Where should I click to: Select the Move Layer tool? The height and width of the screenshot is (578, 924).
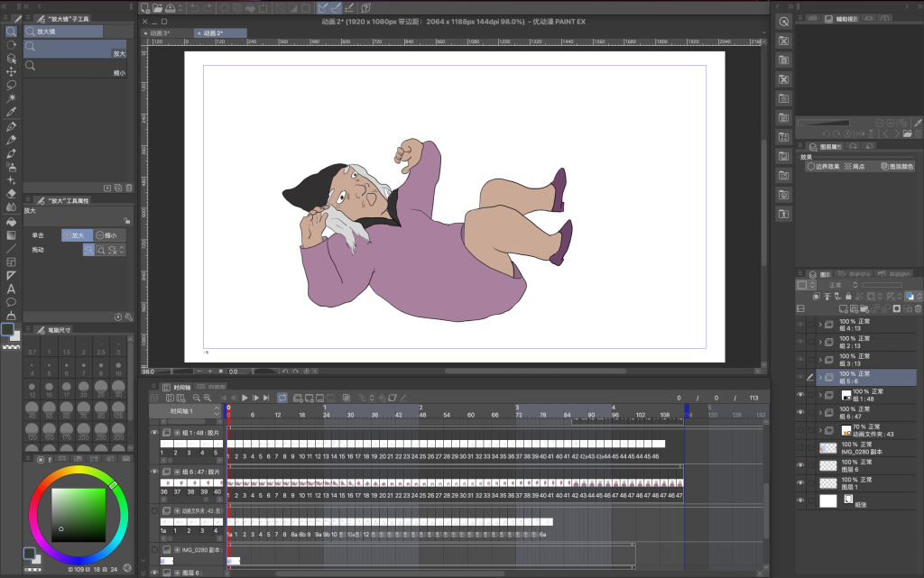point(11,71)
